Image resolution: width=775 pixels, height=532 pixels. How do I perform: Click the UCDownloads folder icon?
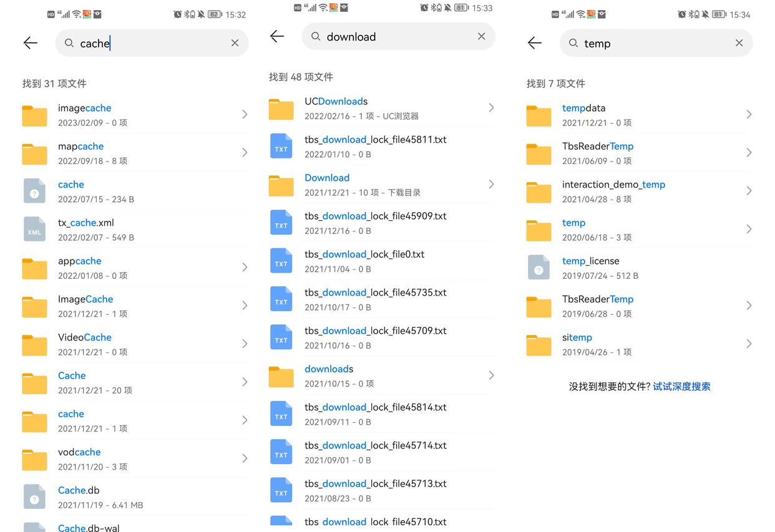pyautogui.click(x=281, y=108)
